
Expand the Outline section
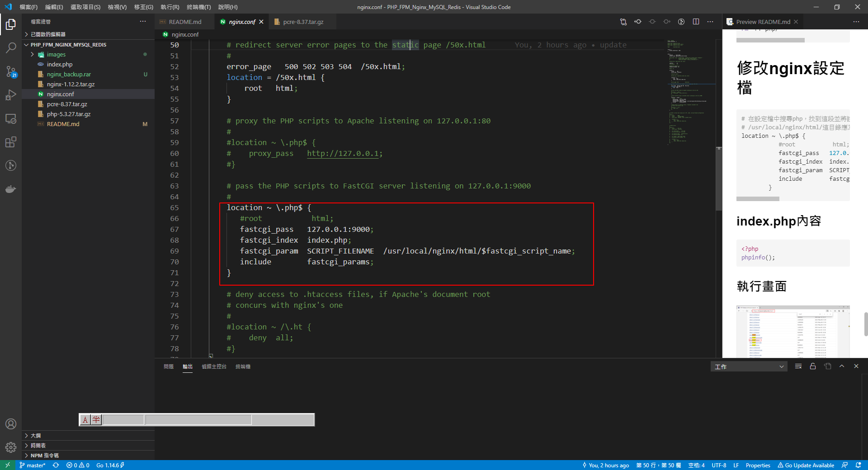coord(88,436)
